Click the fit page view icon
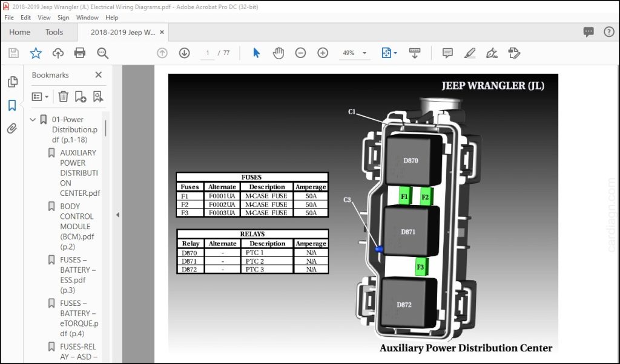 pos(386,53)
